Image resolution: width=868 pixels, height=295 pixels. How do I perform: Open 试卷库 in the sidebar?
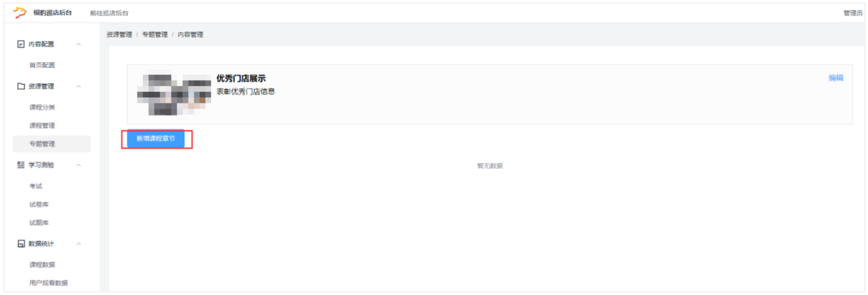click(39, 204)
